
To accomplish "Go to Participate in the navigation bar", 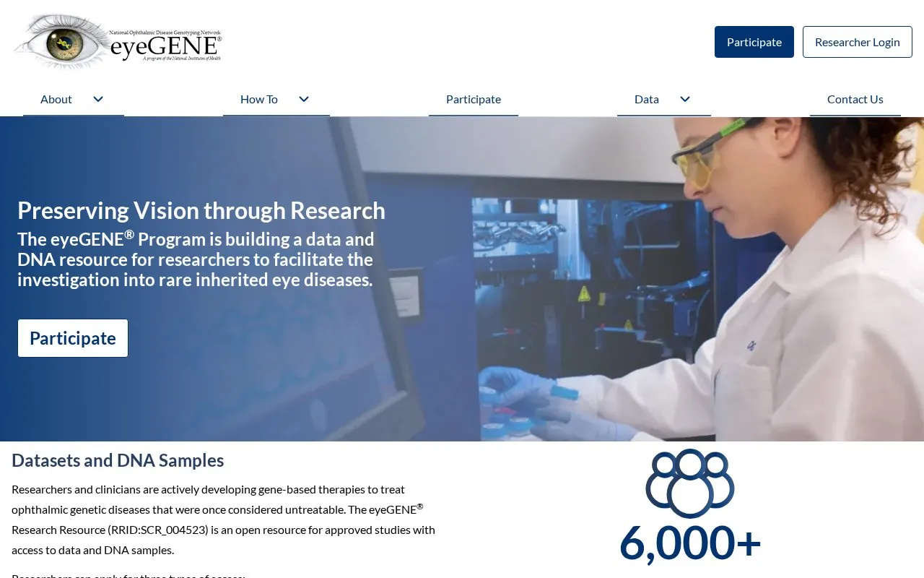I will [x=474, y=99].
